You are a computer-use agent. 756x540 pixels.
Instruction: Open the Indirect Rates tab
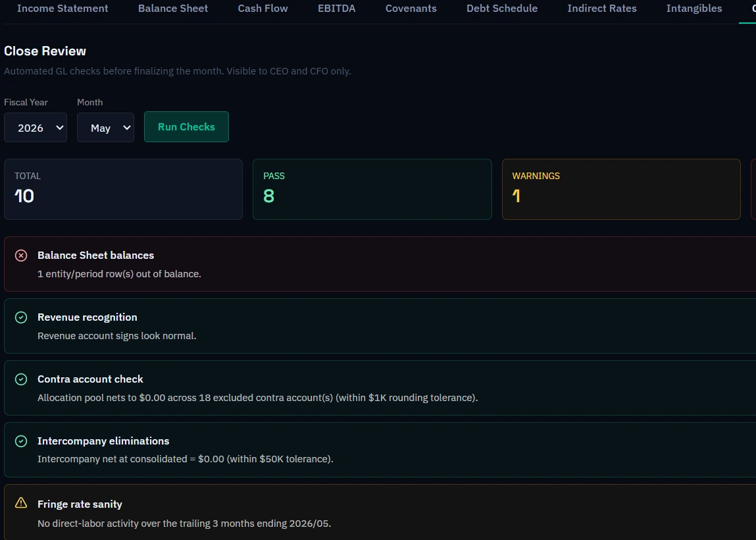tap(602, 8)
